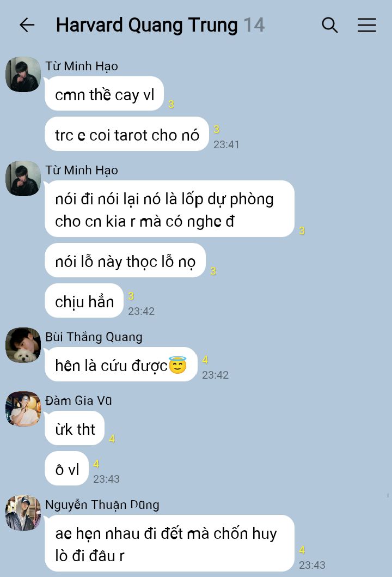
Task: Select the "ae hẹn nhau đi" message
Action: (x=169, y=543)
